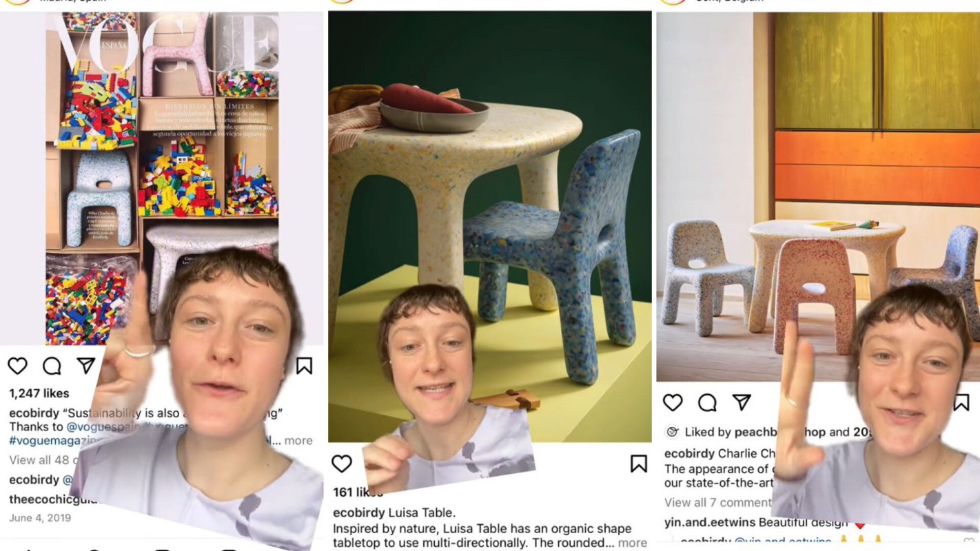Bookmark the Charlie Chair post
Viewport: 980px width, 551px height.
tap(961, 402)
